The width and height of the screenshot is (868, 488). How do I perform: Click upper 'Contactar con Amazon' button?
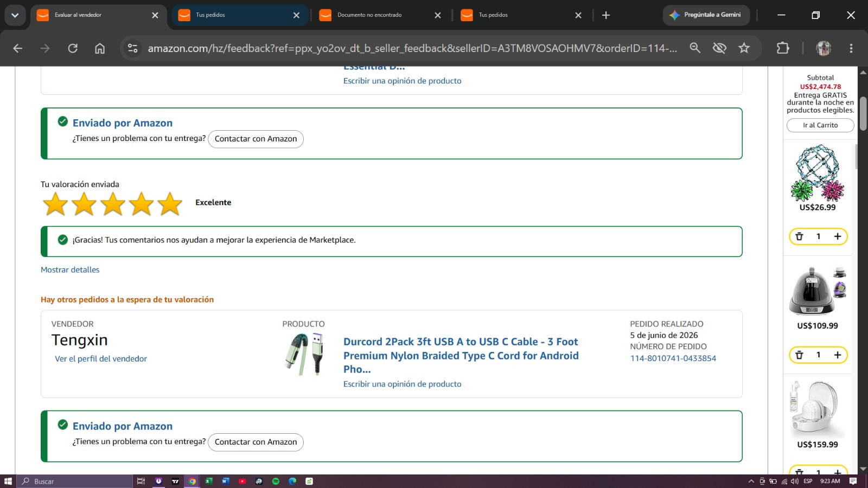(256, 139)
